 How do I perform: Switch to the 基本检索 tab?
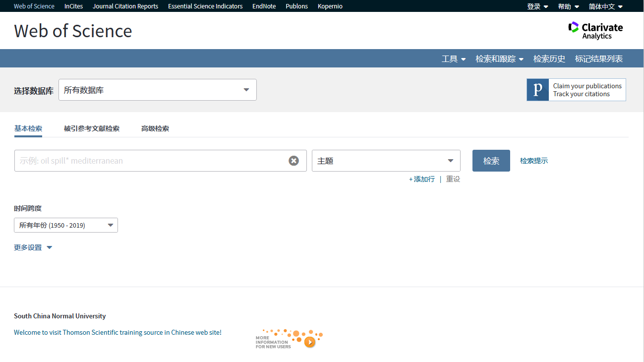point(28,128)
